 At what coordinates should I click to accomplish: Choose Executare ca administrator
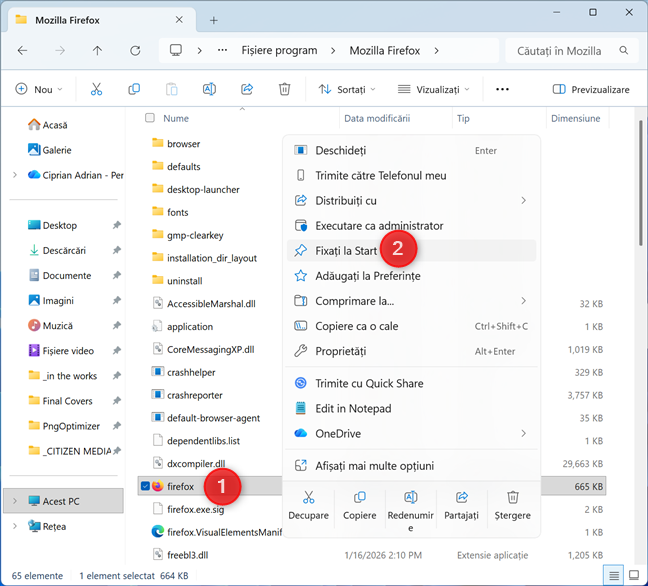pyautogui.click(x=379, y=225)
